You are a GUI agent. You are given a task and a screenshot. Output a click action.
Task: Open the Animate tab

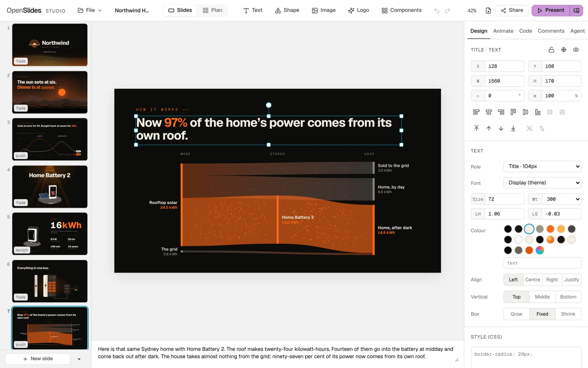[503, 31]
